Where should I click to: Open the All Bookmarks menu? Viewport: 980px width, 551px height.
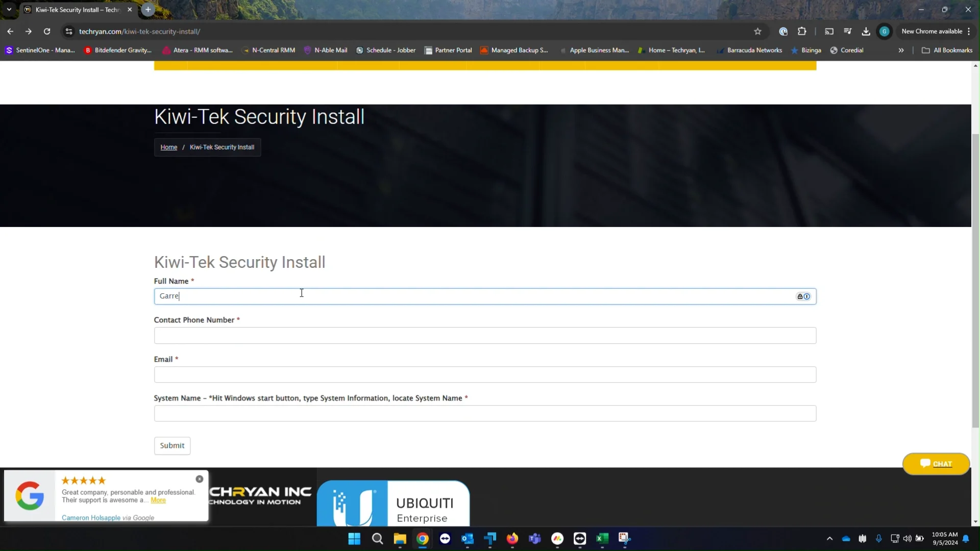[947, 50]
